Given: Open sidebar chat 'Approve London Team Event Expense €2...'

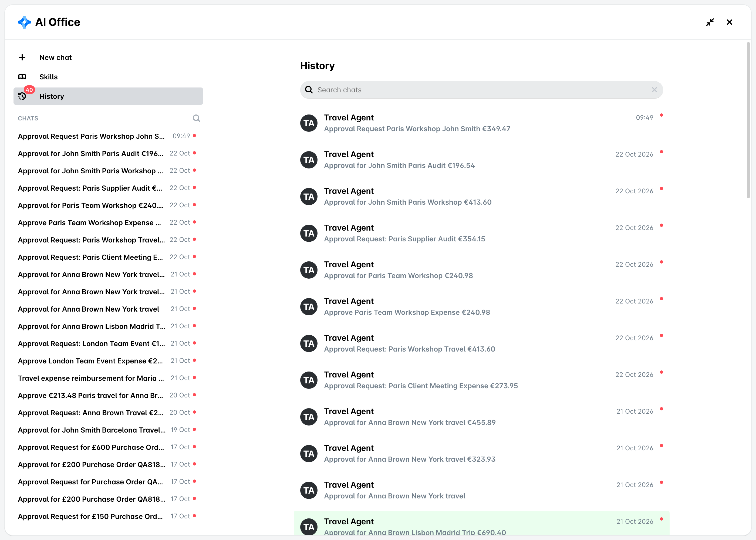Looking at the screenshot, I should [108, 361].
